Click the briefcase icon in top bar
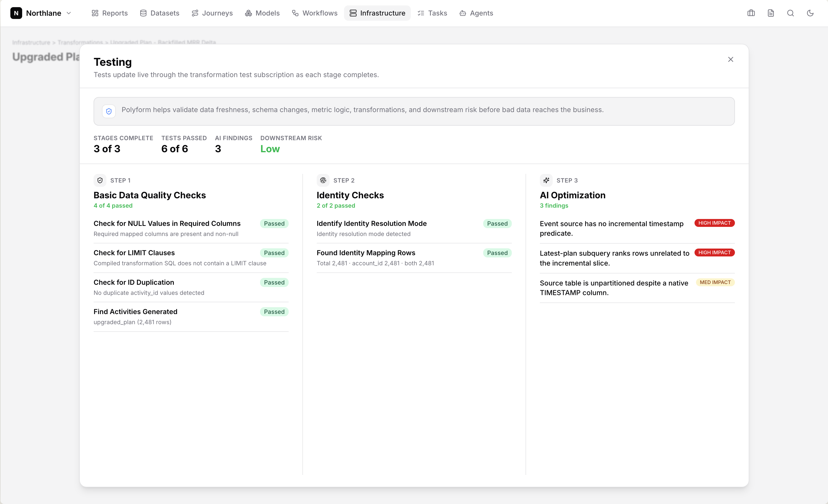The width and height of the screenshot is (828, 504). [751, 13]
